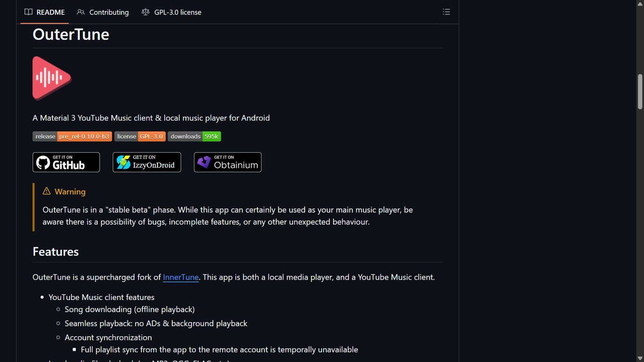The image size is (644, 362).
Task: Click the page scrollbar thumb
Action: 640,92
